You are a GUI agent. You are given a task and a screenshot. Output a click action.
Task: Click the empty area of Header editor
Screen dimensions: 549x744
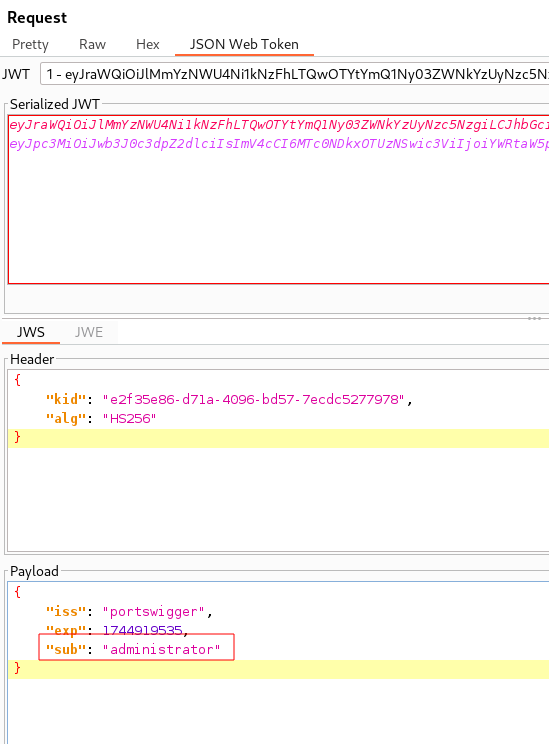point(279,498)
